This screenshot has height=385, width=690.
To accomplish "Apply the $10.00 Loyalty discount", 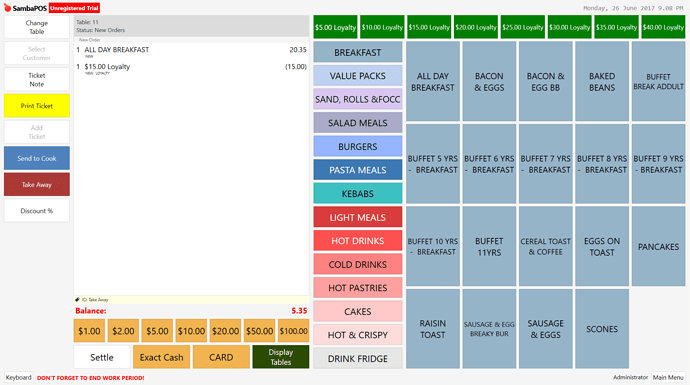I will [382, 27].
